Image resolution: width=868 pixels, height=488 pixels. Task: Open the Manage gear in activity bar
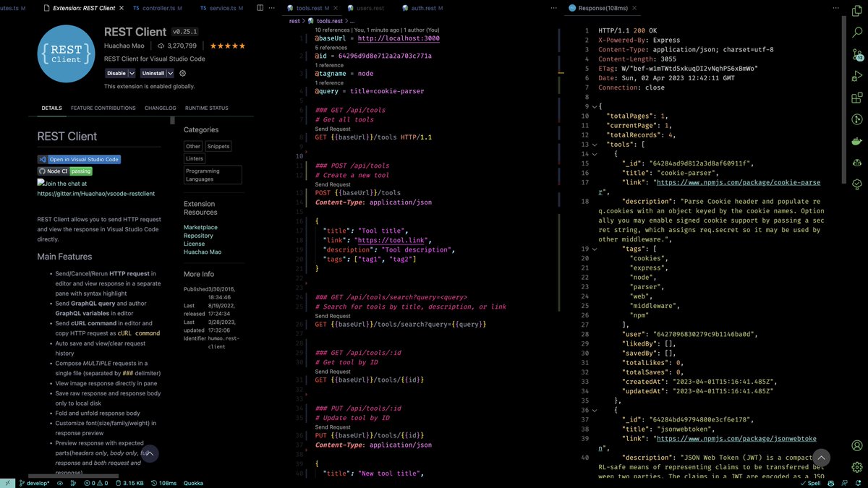pyautogui.click(x=857, y=467)
